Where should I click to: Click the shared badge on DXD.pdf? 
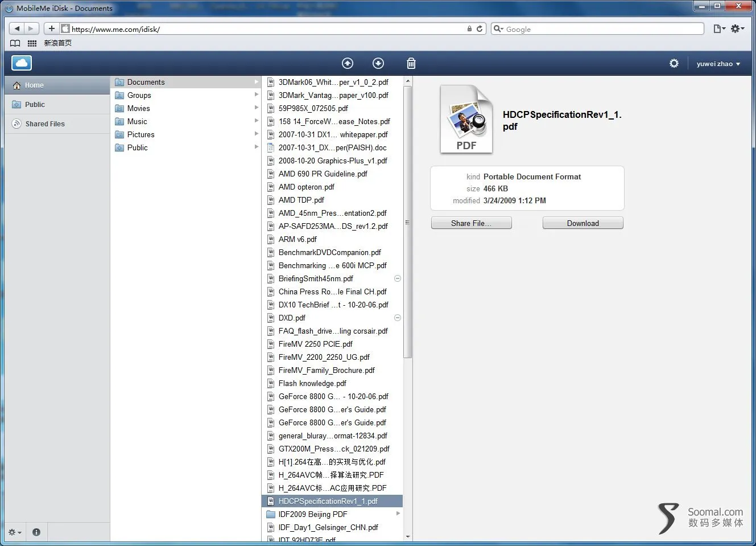[398, 318]
